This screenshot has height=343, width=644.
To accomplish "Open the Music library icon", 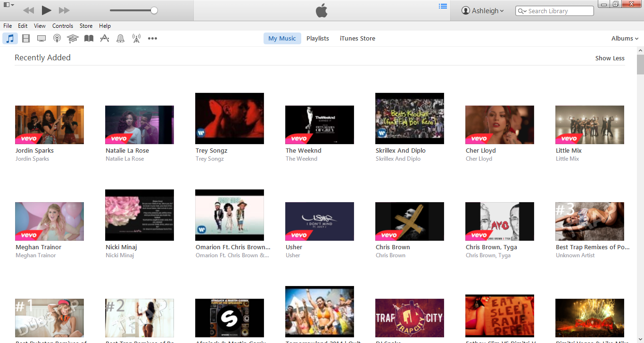I will click(x=10, y=39).
